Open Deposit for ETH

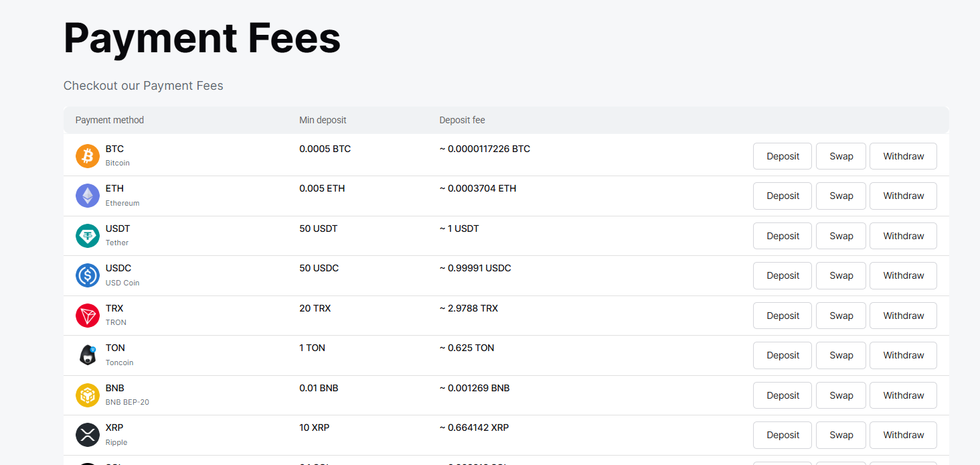[x=783, y=196]
